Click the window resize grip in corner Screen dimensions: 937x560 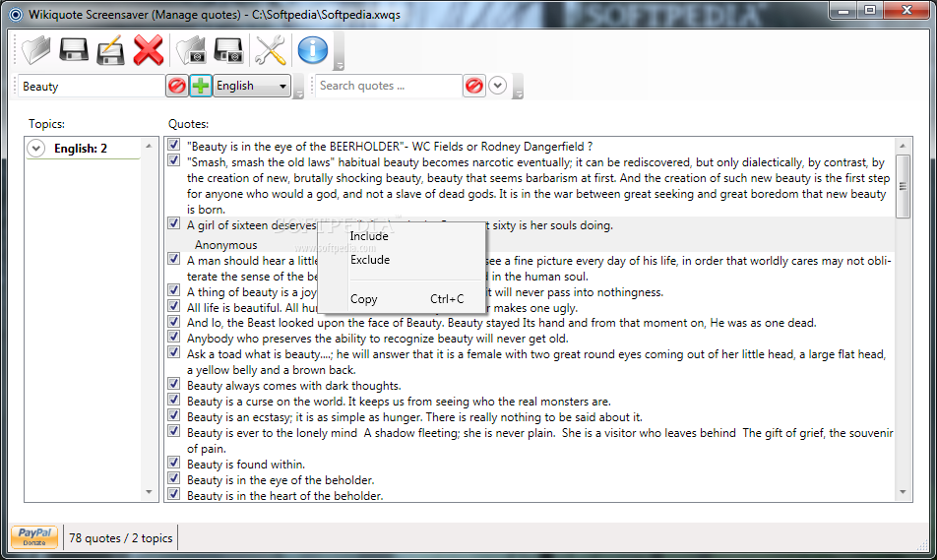pos(922,544)
